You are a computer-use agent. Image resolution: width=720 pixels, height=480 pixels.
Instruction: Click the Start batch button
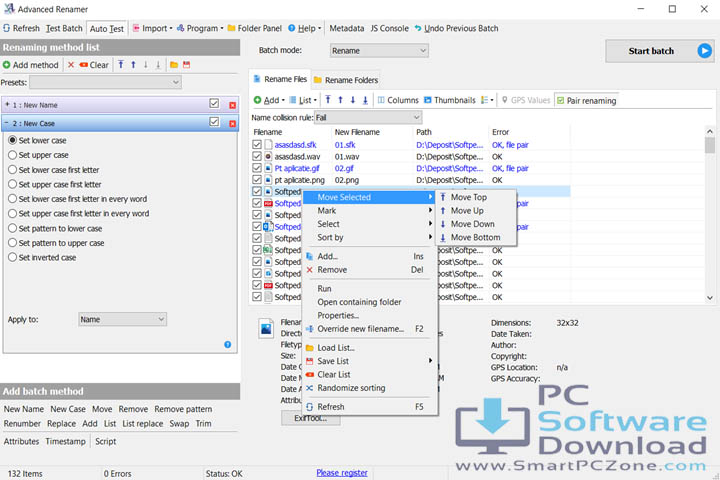(x=659, y=51)
